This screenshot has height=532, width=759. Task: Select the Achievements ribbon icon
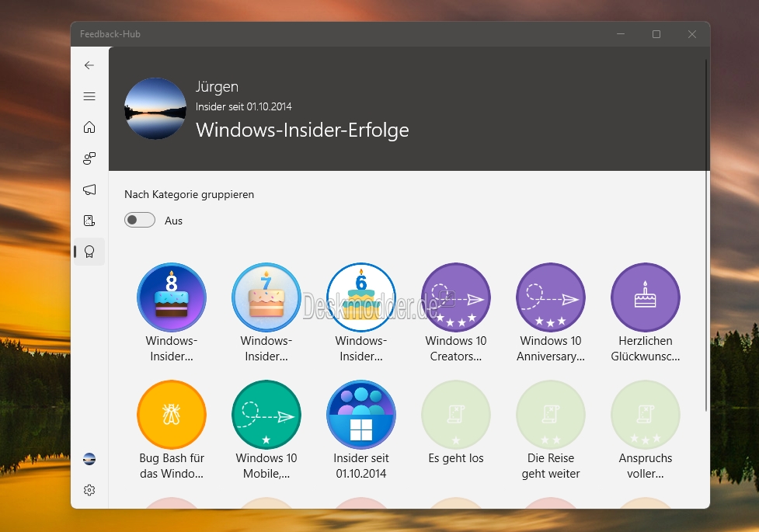[89, 252]
